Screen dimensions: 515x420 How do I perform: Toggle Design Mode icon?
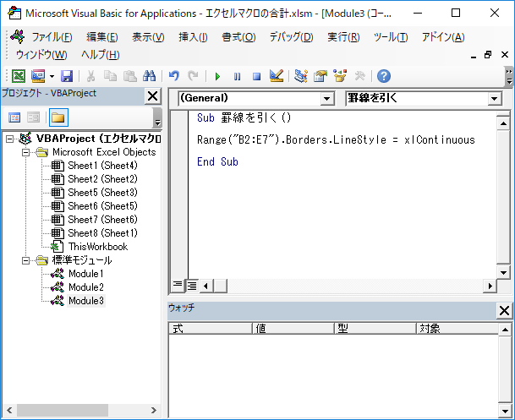click(276, 76)
